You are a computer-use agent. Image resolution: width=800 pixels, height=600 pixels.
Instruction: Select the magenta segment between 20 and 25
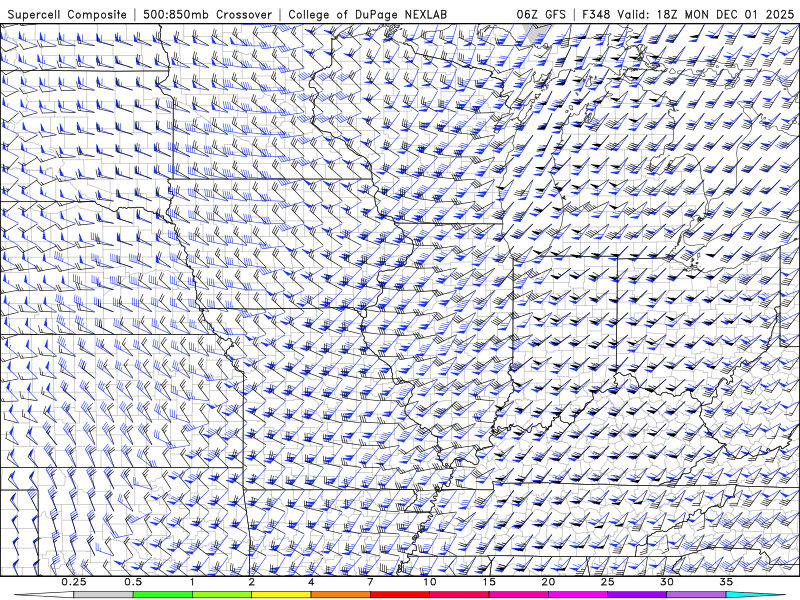(578, 595)
